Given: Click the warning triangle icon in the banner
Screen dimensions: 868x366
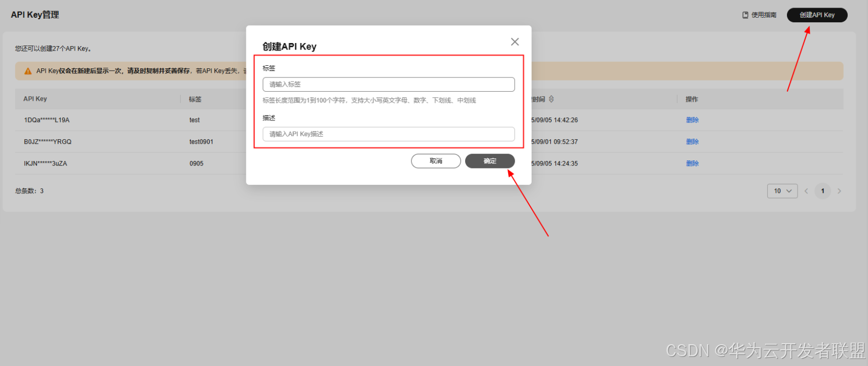Looking at the screenshot, I should 28,71.
